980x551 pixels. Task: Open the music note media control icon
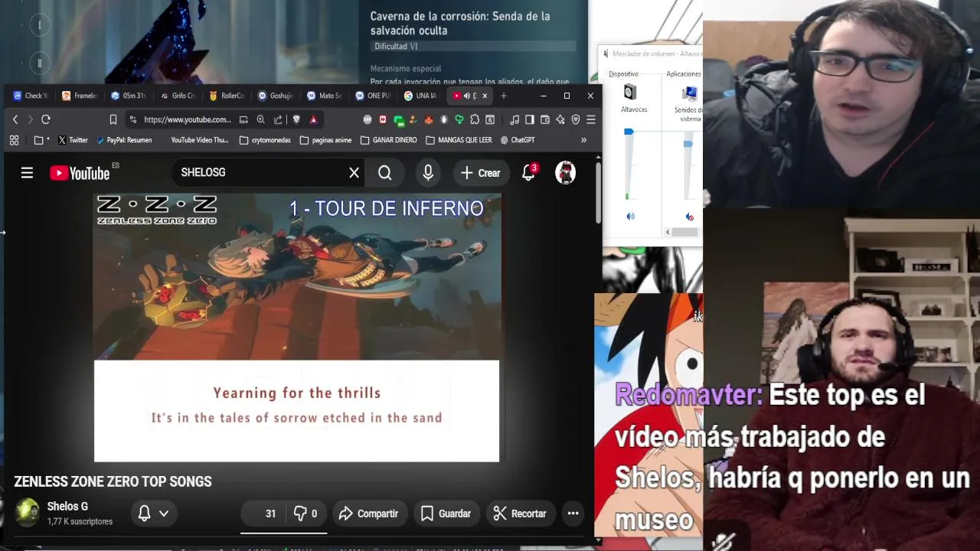pyautogui.click(x=514, y=119)
